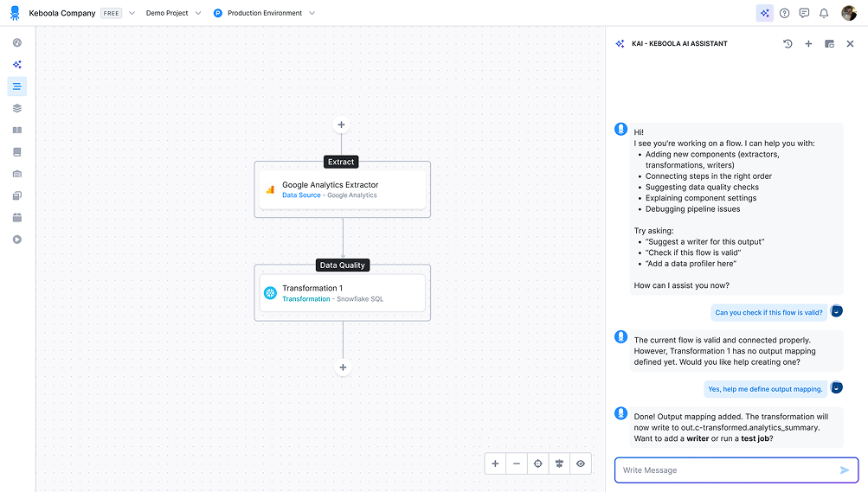Add a step below Data Quality phase
Image resolution: width=868 pixels, height=492 pixels.
(344, 367)
